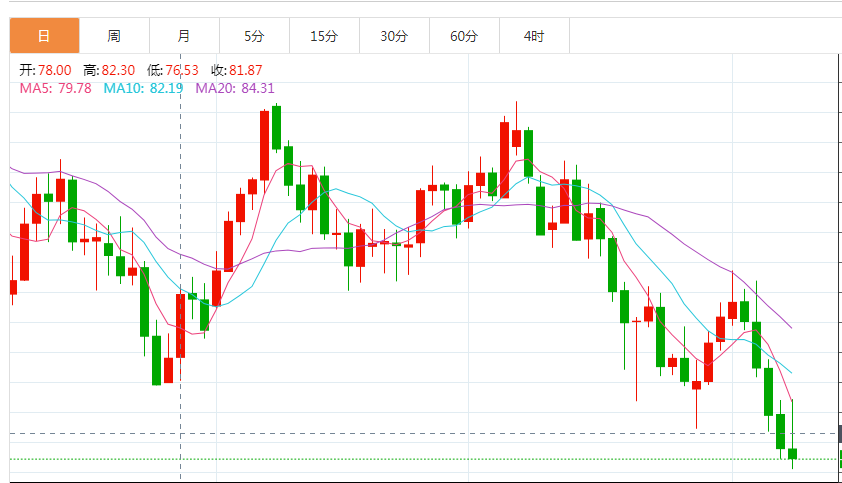Switch to the 4时 (4-hour) tab
Viewport: 842px width, 483px height.
click(x=534, y=36)
